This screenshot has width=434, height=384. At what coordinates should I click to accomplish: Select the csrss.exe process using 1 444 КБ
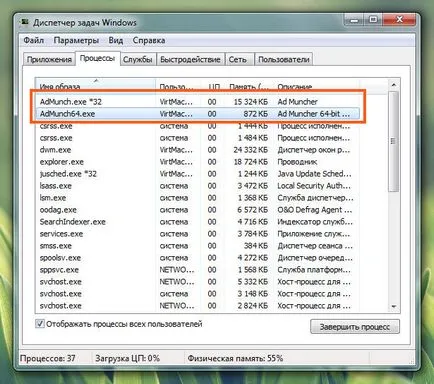click(197, 126)
